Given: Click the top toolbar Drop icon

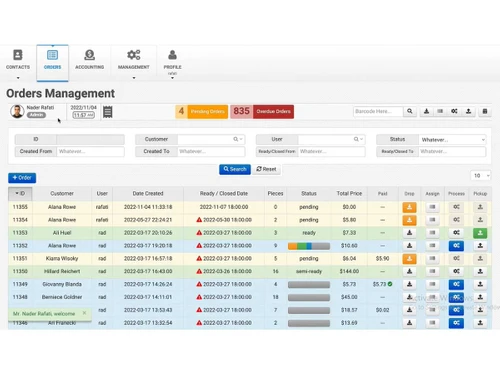Looking at the screenshot, I should [426, 111].
